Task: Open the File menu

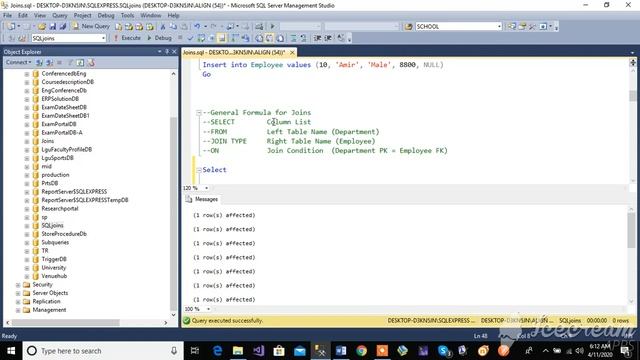Action: [7, 16]
